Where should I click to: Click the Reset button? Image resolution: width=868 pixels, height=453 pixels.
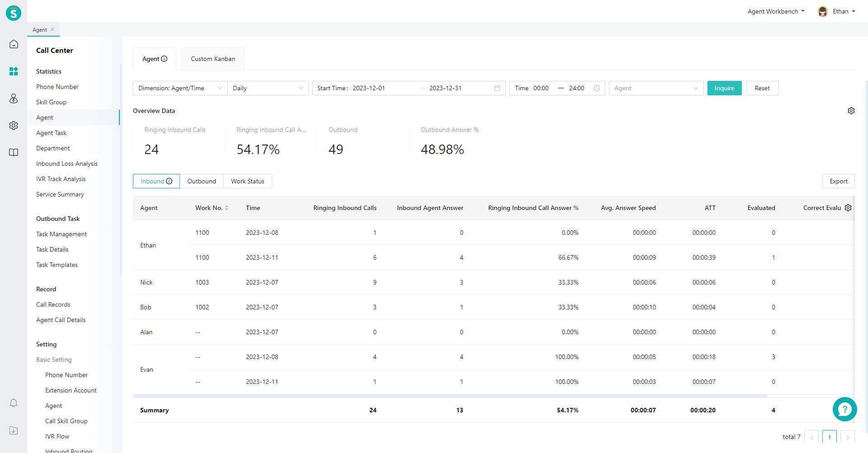coord(762,88)
